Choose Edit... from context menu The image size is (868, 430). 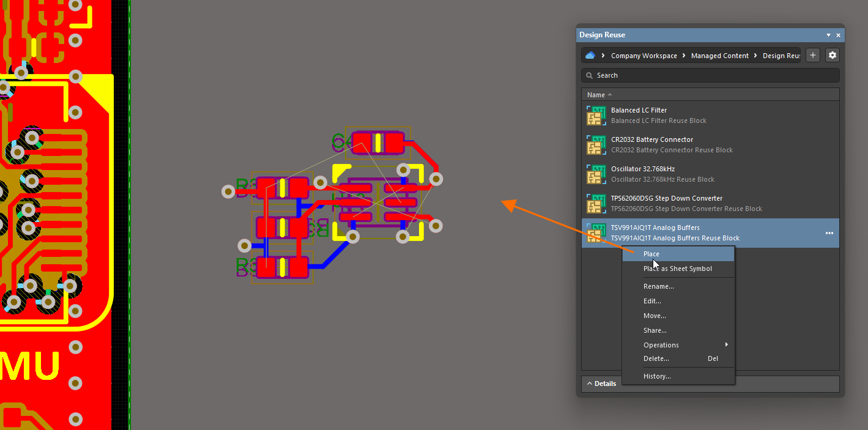click(x=678, y=301)
